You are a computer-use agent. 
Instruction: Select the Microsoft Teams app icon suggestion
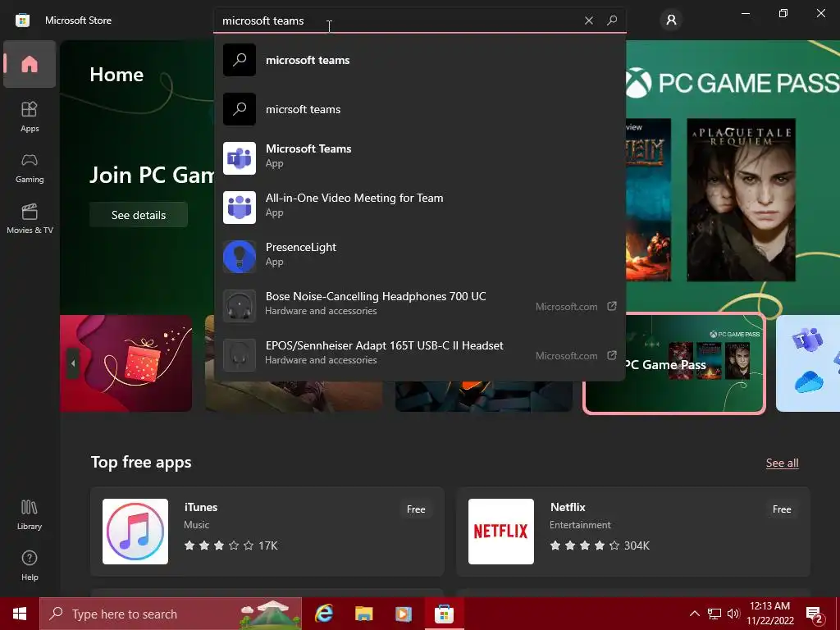pos(240,158)
